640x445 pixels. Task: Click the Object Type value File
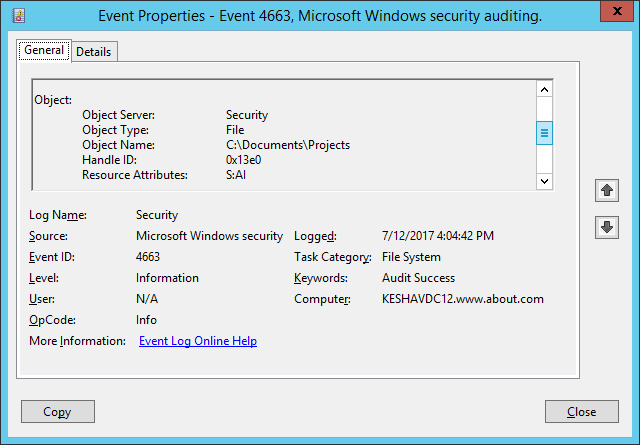pyautogui.click(x=235, y=130)
